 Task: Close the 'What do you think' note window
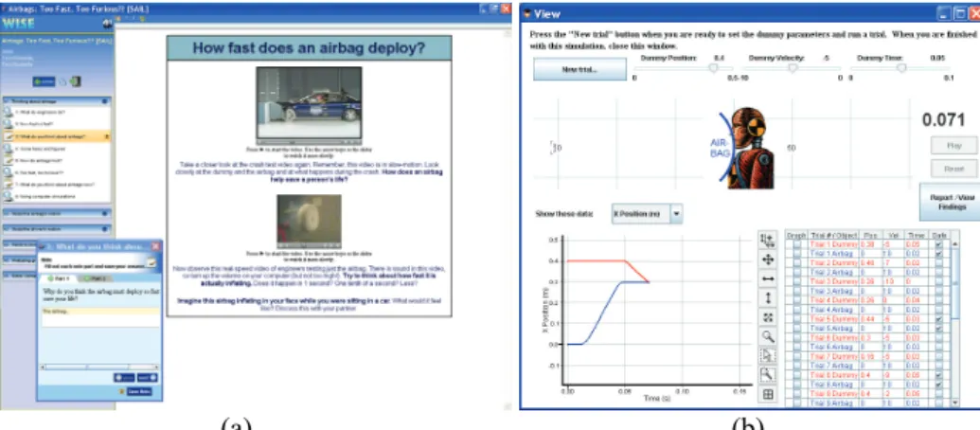pos(155,246)
